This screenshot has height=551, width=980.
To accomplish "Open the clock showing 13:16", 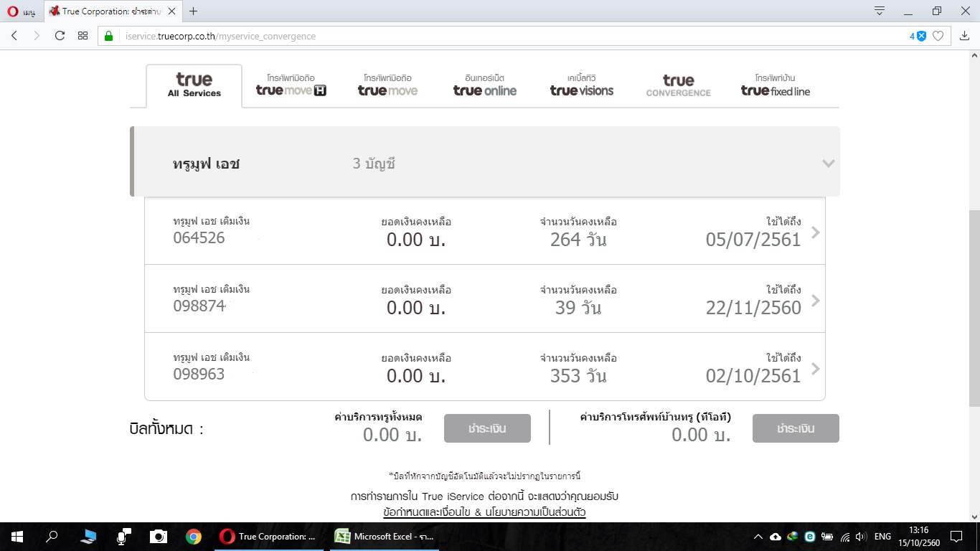I will click(918, 537).
